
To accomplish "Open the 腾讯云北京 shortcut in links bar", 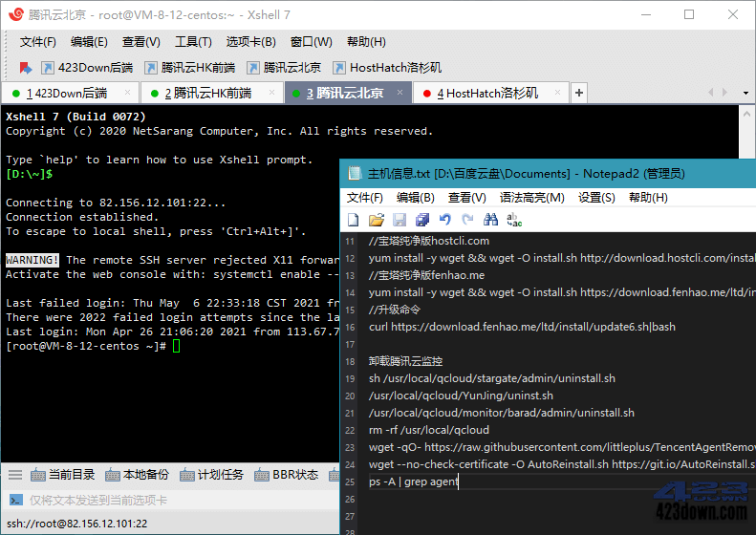I will [284, 68].
